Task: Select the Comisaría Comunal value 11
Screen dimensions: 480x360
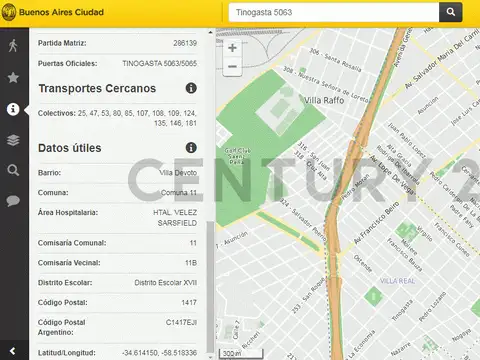Action: coord(193,243)
